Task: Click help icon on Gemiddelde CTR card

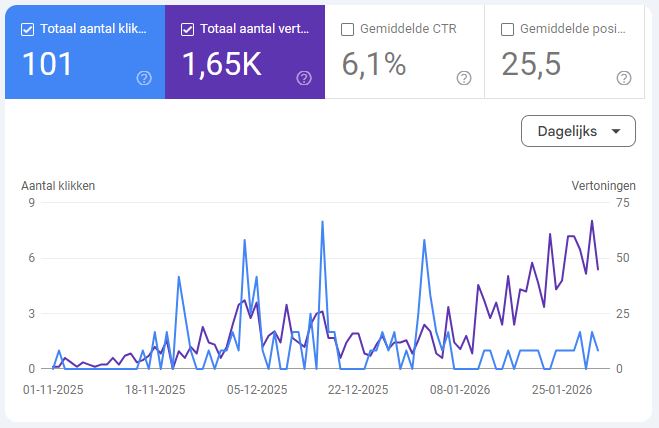Action: click(x=464, y=78)
